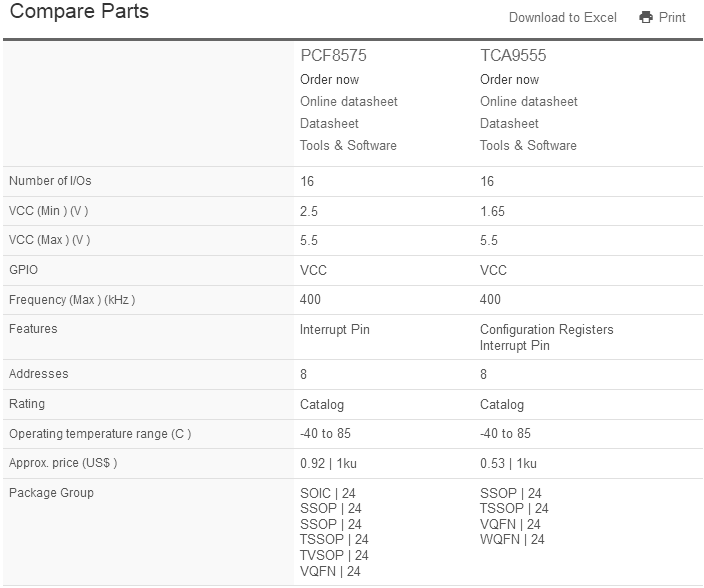
Task: Click the Configuration Registers feature text
Action: click(x=546, y=330)
